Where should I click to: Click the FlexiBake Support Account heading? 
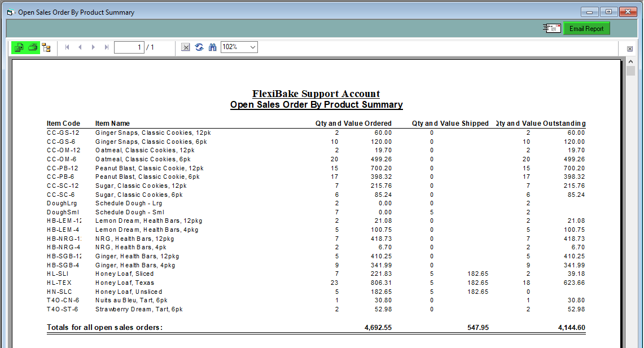tap(316, 94)
